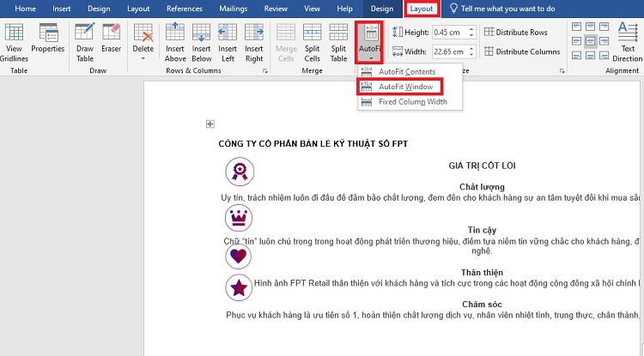The height and width of the screenshot is (356, 644).
Task: Click the grayed Merge Cells button
Action: (x=286, y=43)
